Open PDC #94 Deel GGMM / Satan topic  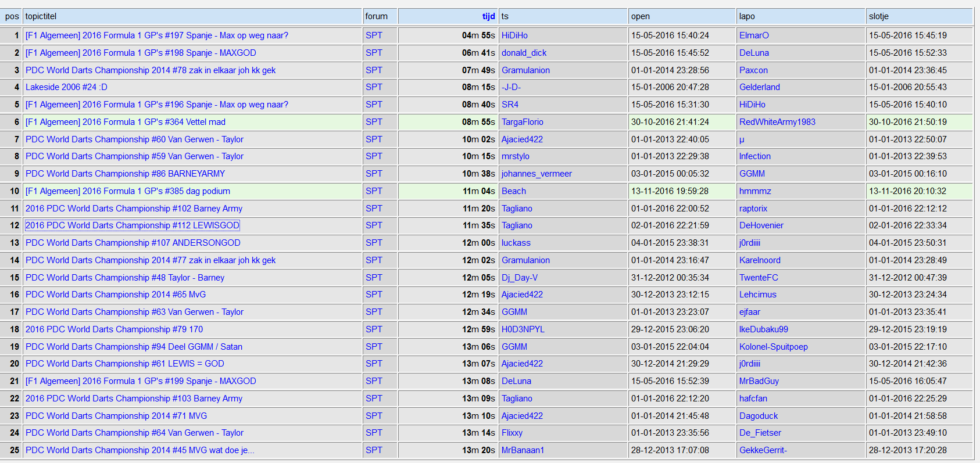pyautogui.click(x=134, y=347)
